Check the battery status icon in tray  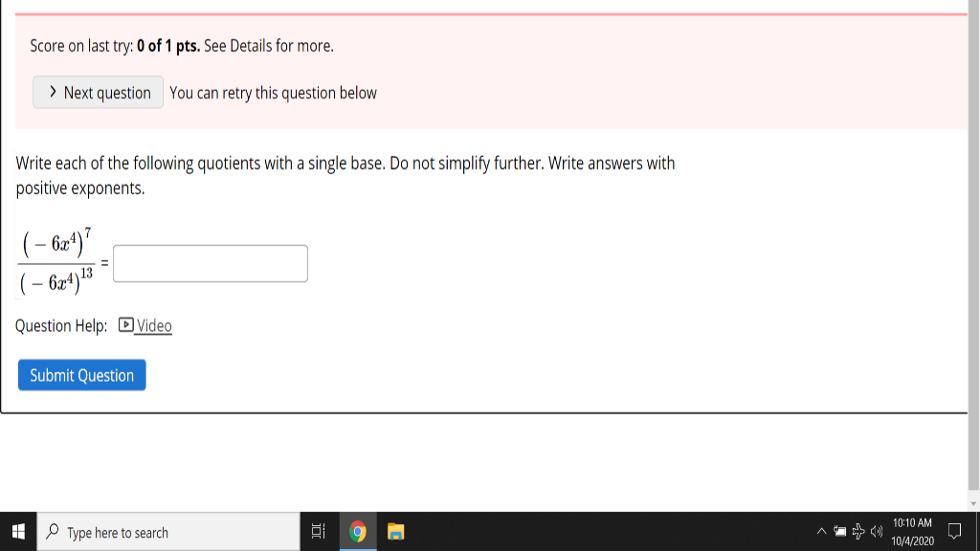pos(839,531)
